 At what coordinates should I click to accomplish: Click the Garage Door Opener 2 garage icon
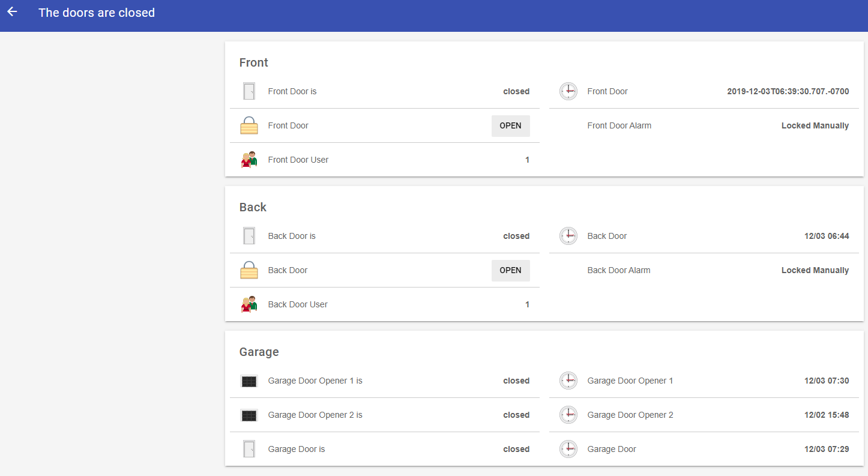[x=249, y=415]
